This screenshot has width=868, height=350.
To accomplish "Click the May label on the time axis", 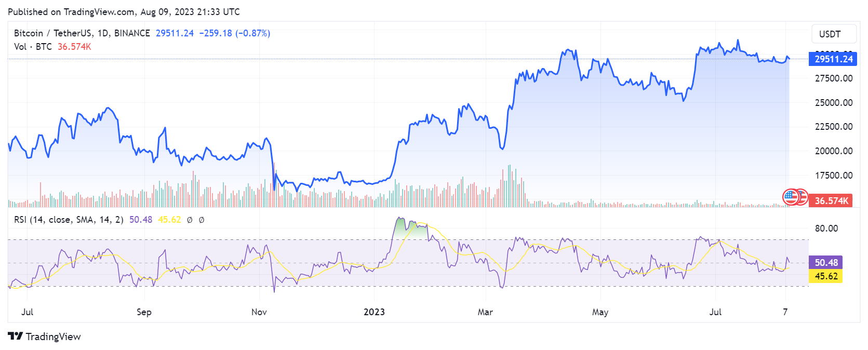I will 600,312.
